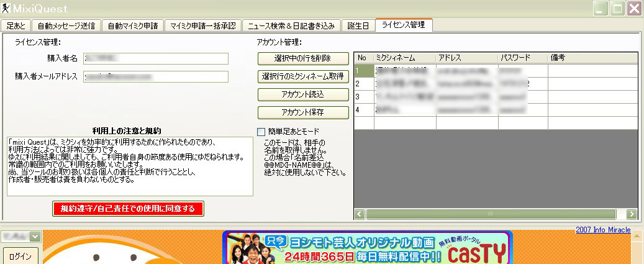Click 選択中の行を削除 button
This screenshot has width=644, height=264.
click(x=303, y=58)
